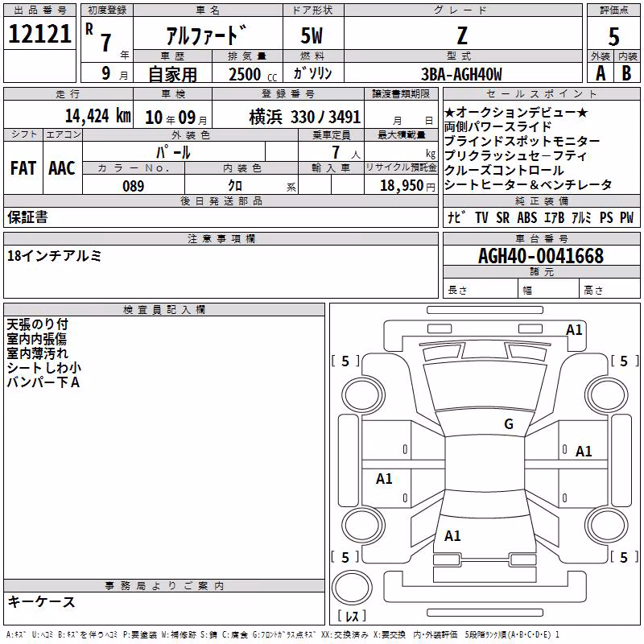Image resolution: width=644 pixels, height=644 pixels.
Task: Select exterior grade A under 外装
Action: 601,73
